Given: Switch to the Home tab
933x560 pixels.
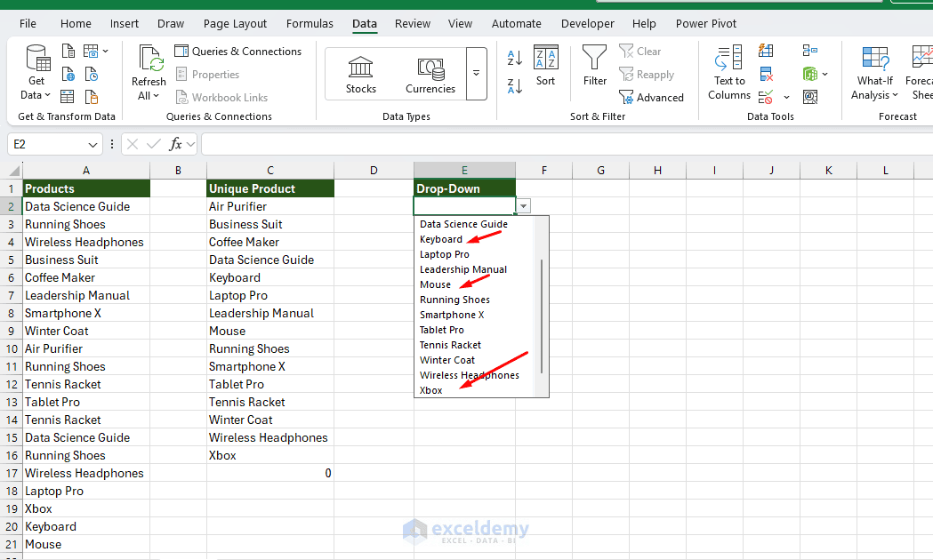Looking at the screenshot, I should coord(76,24).
